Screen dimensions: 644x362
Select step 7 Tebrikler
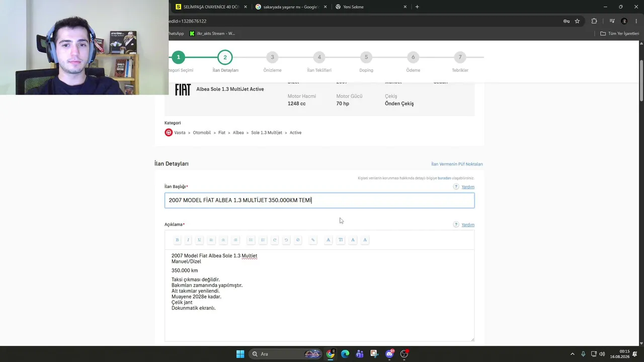pyautogui.click(x=460, y=57)
